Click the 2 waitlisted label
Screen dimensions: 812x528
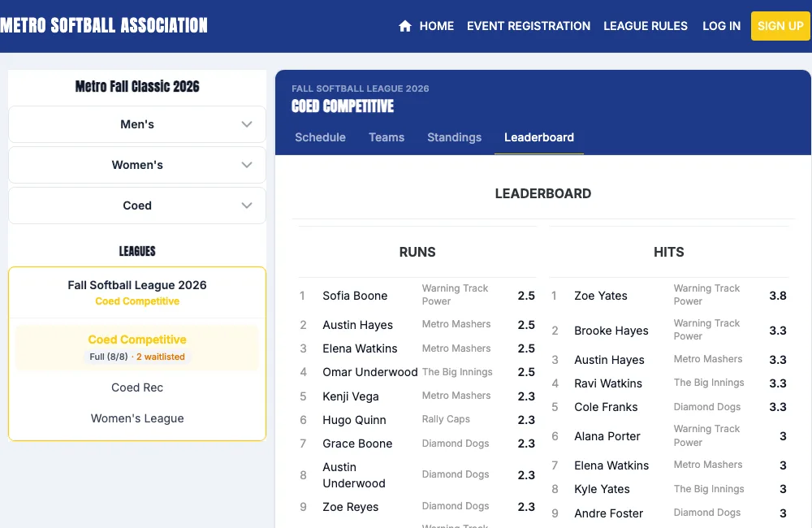coord(161,357)
